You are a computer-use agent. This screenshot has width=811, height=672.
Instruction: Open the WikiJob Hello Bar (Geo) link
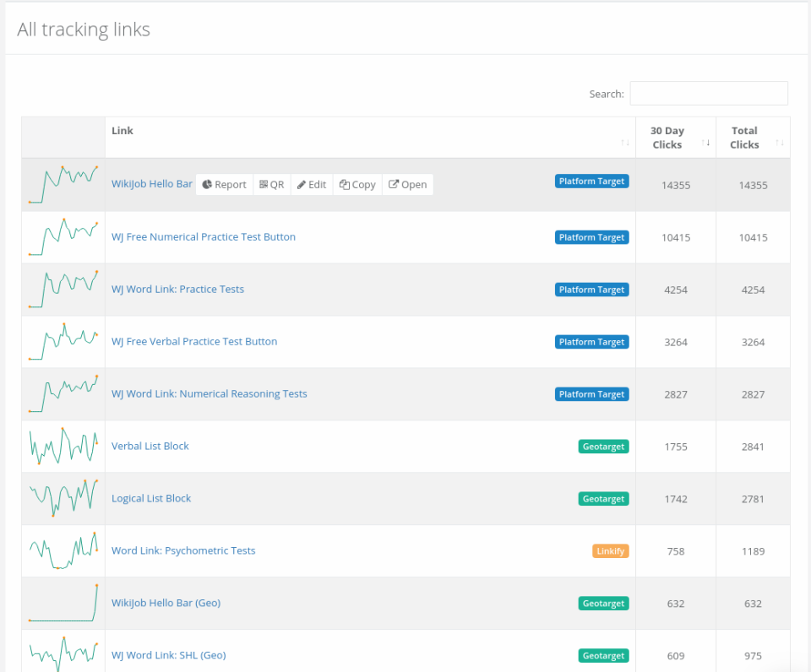(x=166, y=603)
